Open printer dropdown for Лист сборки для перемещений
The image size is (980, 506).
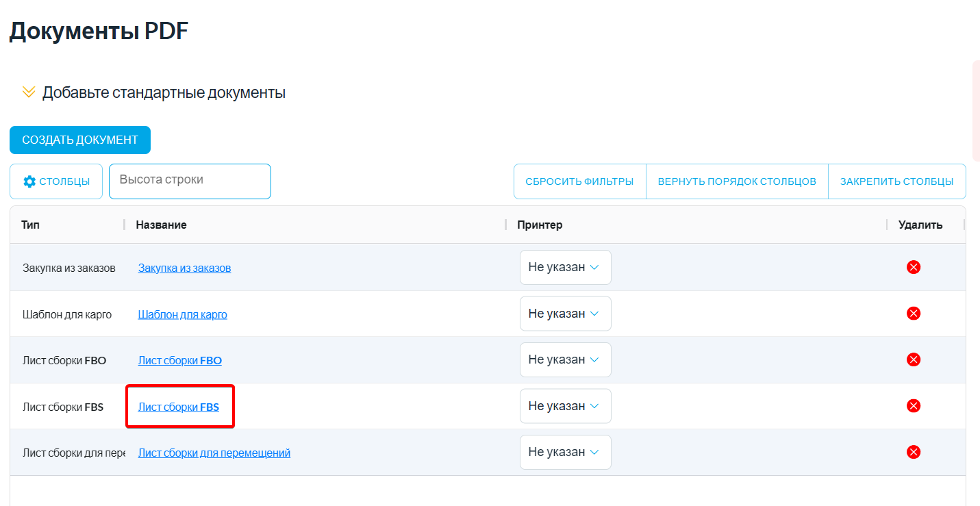(x=565, y=452)
